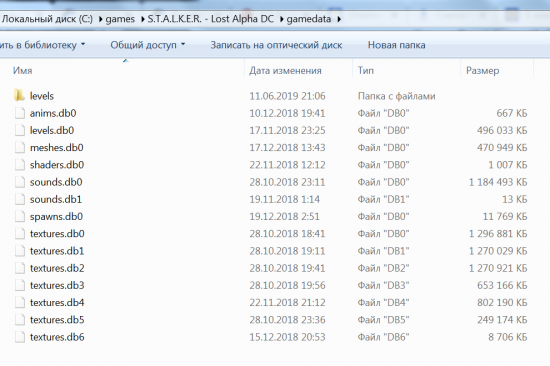Image resolution: width=550 pixels, height=366 pixels.
Task: Expand the arrow after S.T.A.L.K.E.R. - Lost Alpha DC
Action: click(x=281, y=19)
